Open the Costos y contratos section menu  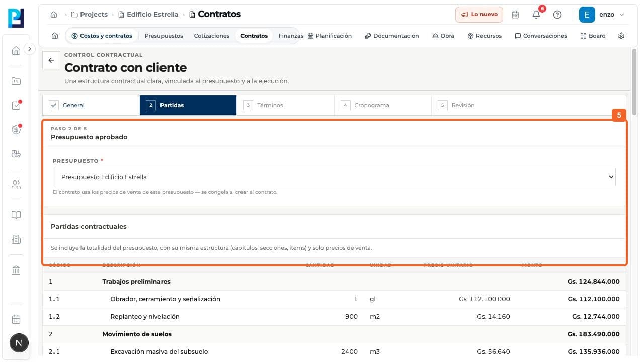(102, 36)
